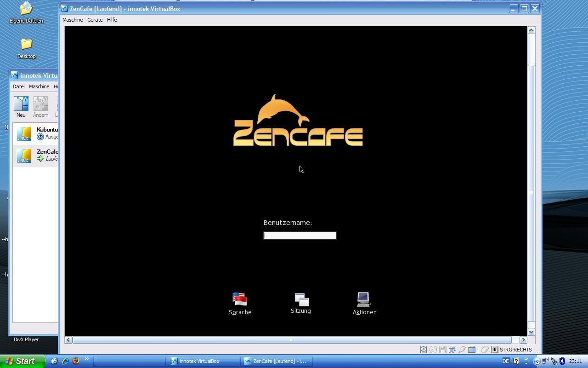The image size is (588, 368).
Task: Focus the Benutzername input field
Action: (300, 236)
